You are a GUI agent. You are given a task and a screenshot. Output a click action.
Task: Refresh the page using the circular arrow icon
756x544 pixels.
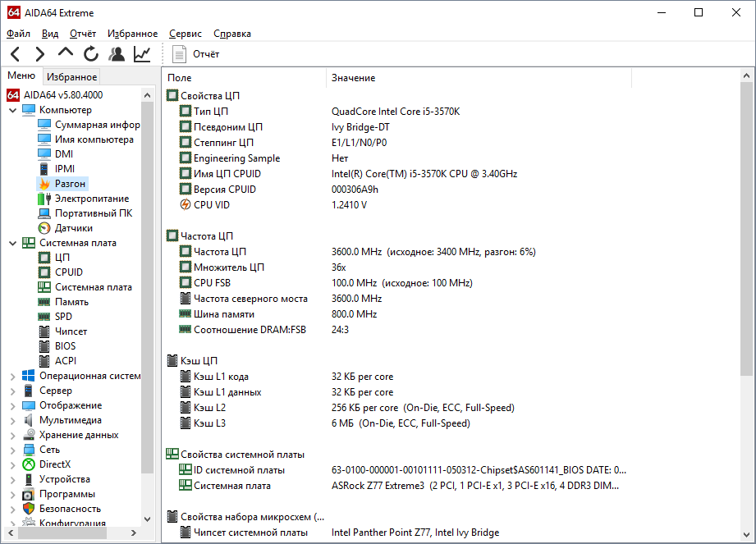(91, 54)
